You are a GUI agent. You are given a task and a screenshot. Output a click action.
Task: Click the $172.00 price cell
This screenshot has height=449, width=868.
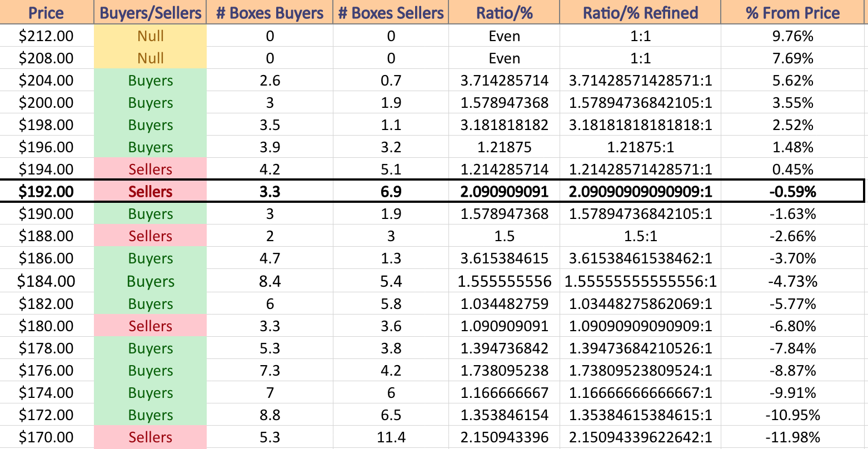click(47, 415)
